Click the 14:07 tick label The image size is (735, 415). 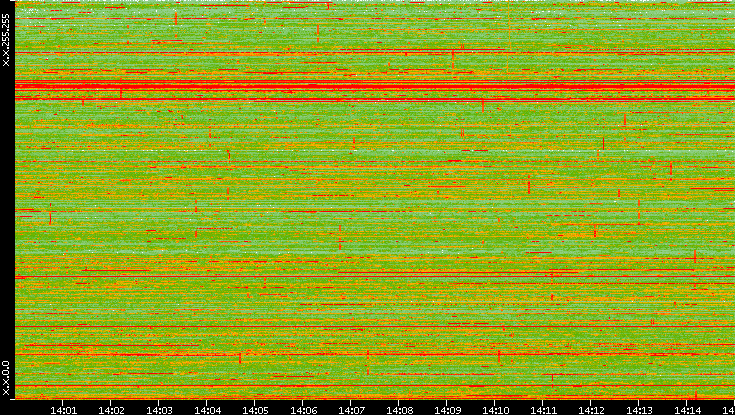click(351, 410)
